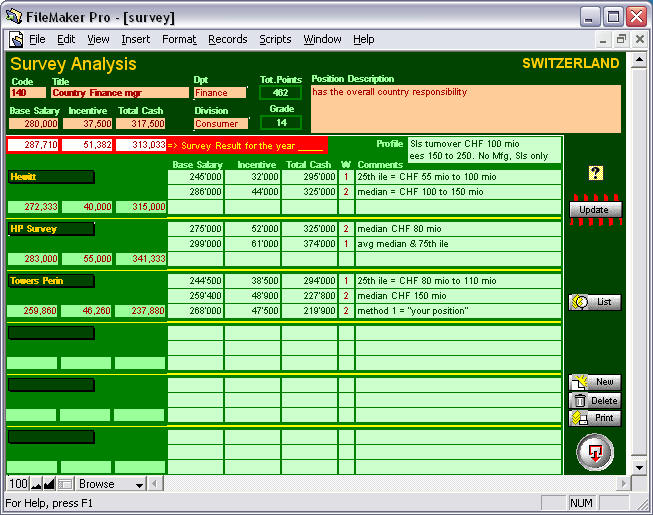The height and width of the screenshot is (515, 653).
Task: Click the vertical scrollbar down arrow
Action: (x=639, y=467)
